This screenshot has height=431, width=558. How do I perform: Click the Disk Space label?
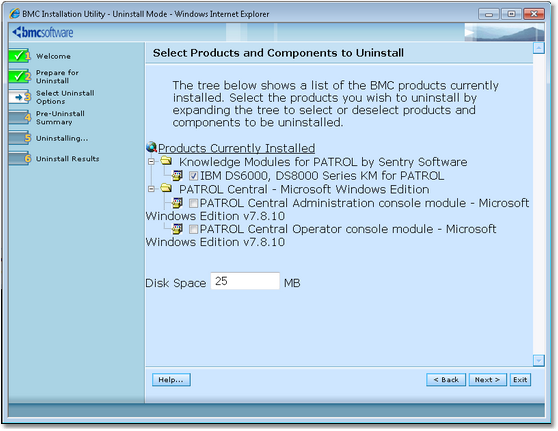[176, 283]
